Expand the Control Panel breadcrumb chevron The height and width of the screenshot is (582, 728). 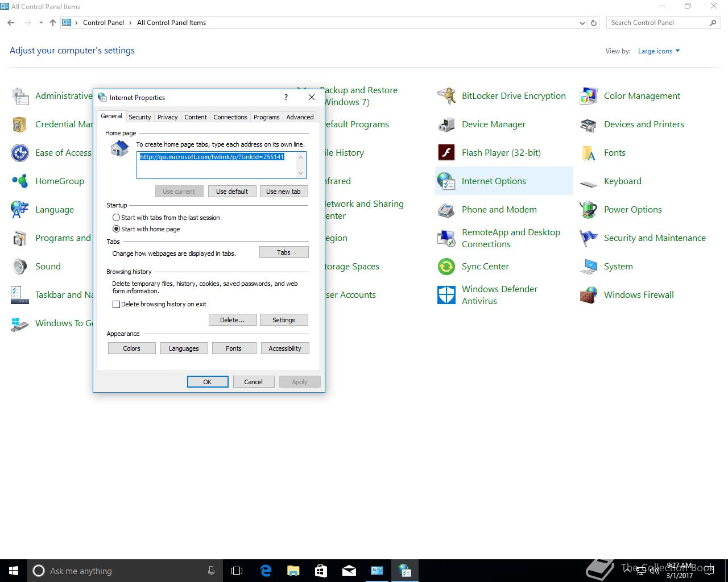[131, 23]
